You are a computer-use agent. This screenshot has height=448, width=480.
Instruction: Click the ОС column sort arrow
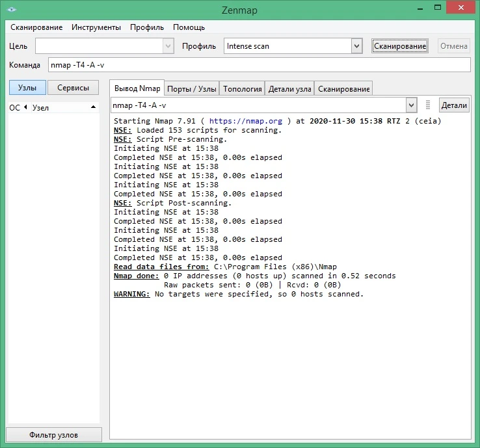point(26,107)
